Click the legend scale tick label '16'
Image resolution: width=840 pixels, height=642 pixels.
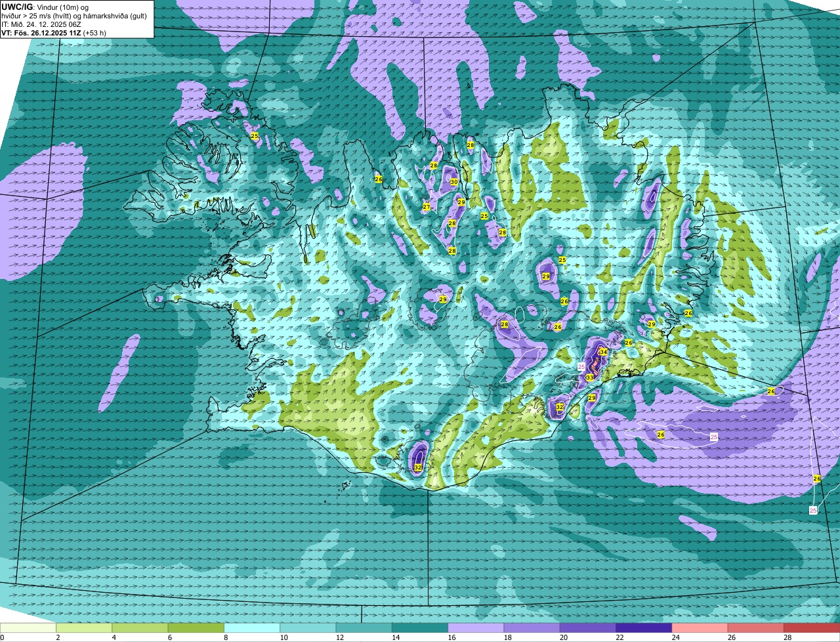click(451, 637)
